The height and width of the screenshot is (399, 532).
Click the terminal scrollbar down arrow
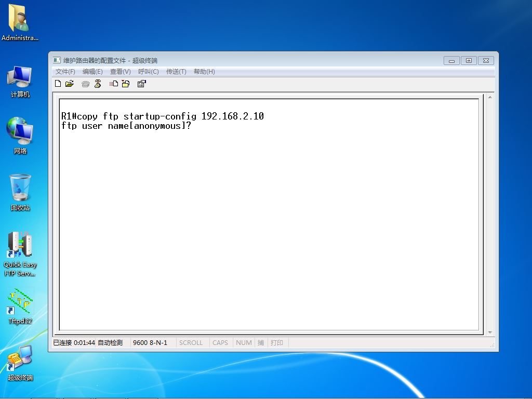pyautogui.click(x=490, y=332)
